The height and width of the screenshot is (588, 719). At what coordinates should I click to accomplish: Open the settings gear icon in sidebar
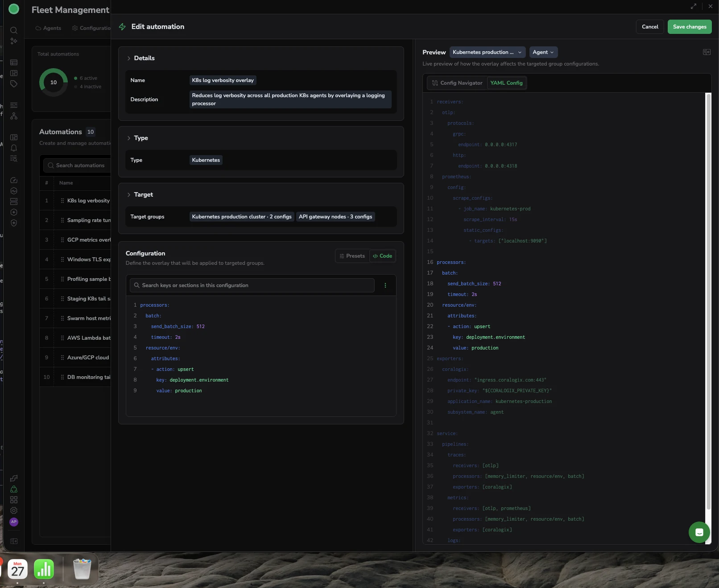coord(14,510)
